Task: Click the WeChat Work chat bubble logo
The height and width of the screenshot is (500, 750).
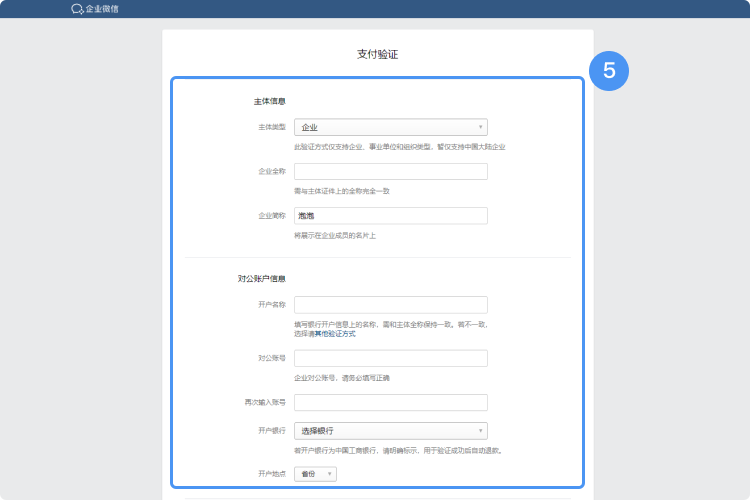Action: click(x=77, y=9)
